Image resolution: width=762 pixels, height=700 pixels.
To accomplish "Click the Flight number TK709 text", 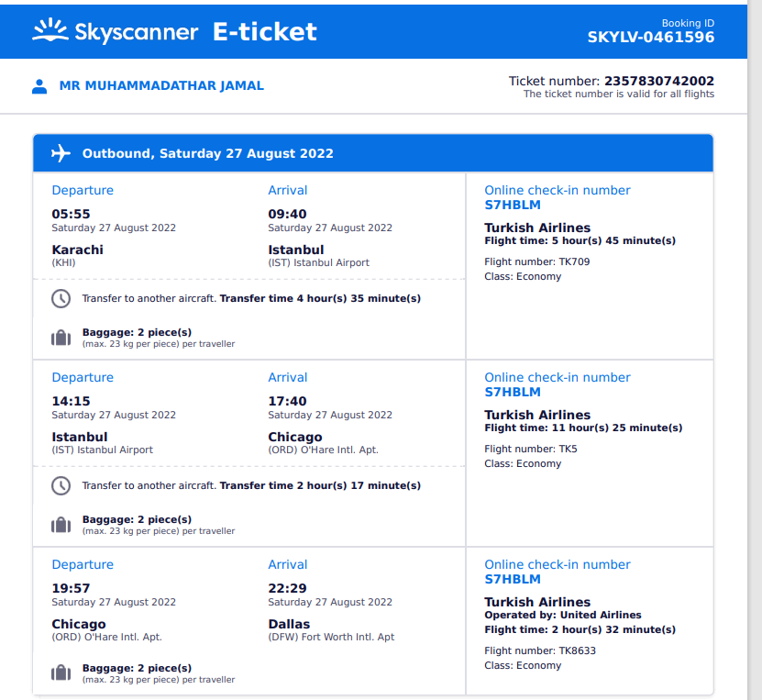I will click(x=536, y=262).
